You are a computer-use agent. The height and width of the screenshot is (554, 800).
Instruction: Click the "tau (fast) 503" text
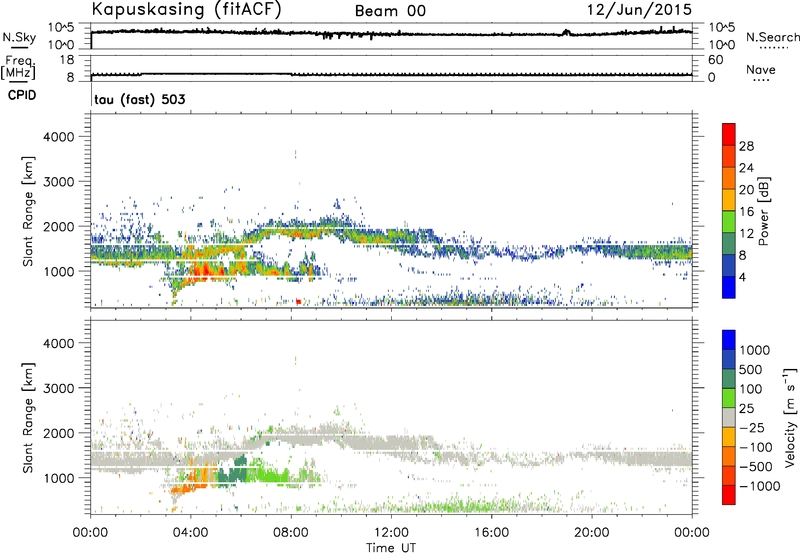[x=140, y=99]
